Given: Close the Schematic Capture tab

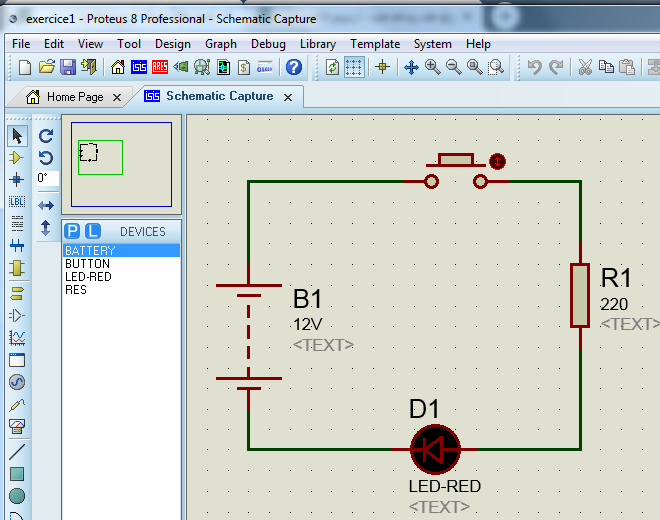Looking at the screenshot, I should 288,97.
